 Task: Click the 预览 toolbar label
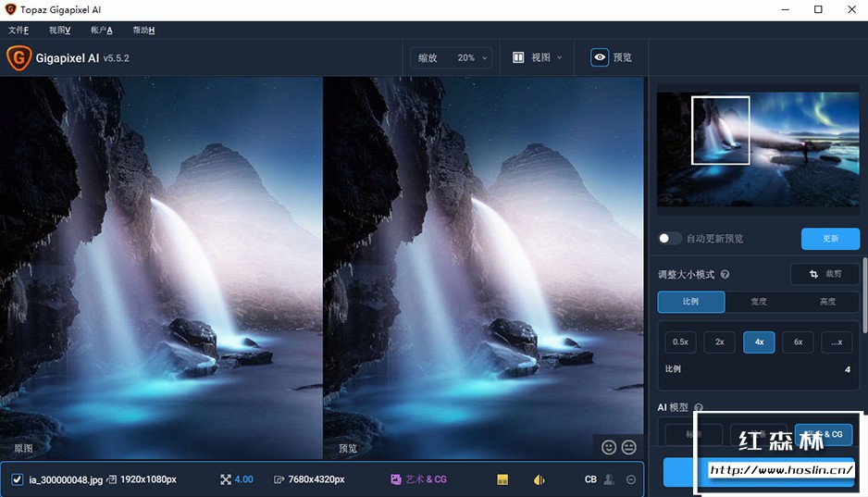pyautogui.click(x=622, y=57)
